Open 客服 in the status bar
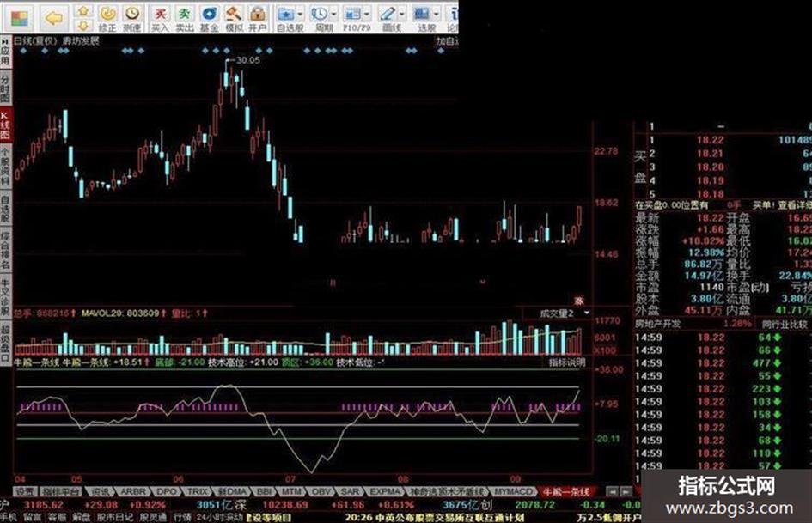Screen dimensions: 812x523 point(57,517)
